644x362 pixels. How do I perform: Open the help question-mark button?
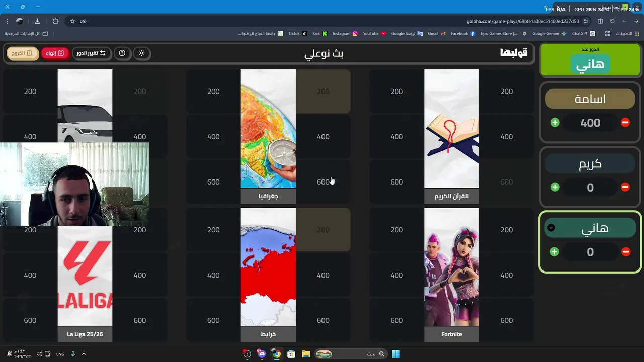[x=122, y=53]
